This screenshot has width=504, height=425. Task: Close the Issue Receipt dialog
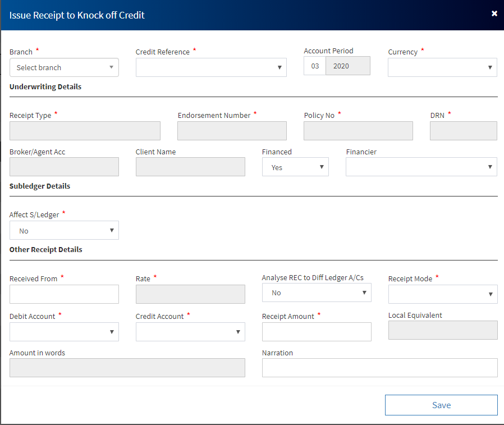[x=494, y=13]
